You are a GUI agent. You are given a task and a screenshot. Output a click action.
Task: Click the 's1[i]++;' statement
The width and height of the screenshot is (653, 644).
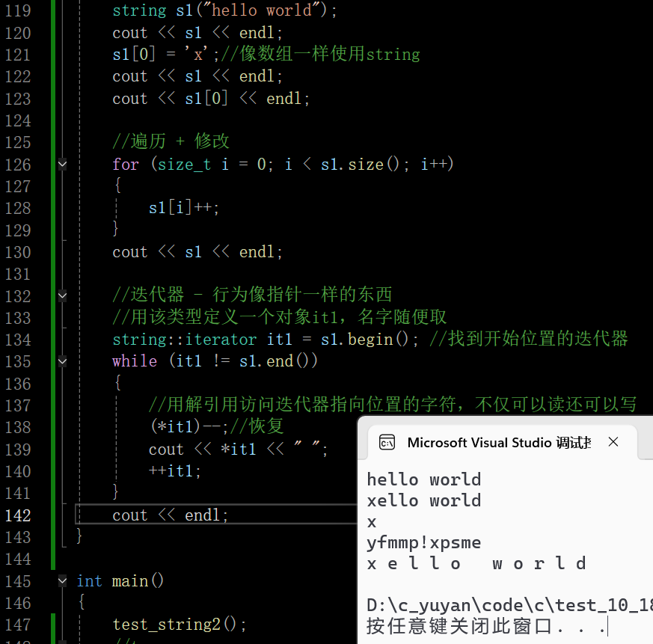coord(184,207)
